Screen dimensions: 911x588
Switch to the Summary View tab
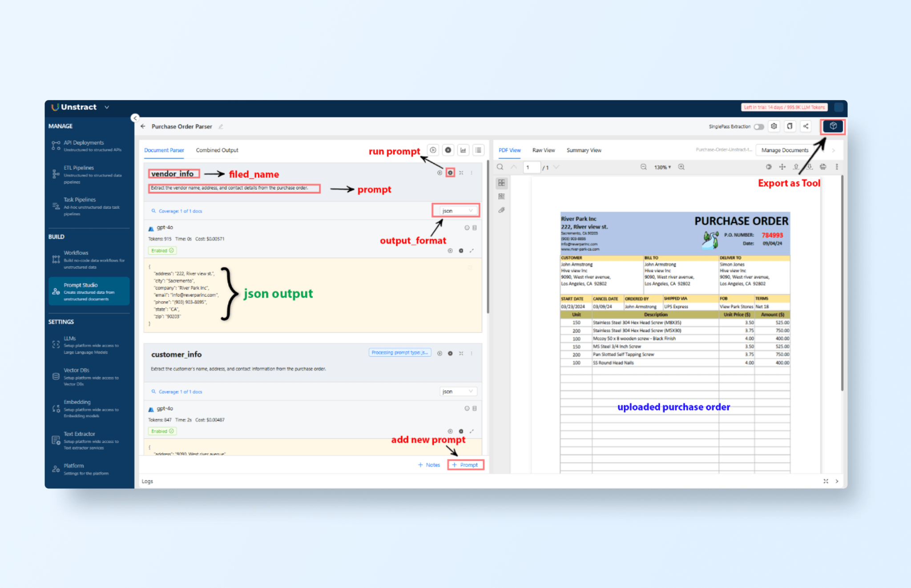tap(584, 150)
